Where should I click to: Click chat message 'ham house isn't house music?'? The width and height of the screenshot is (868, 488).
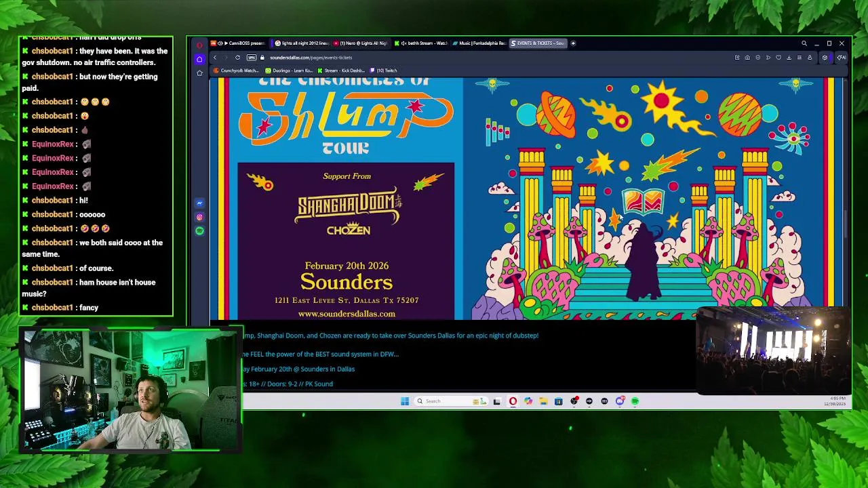tap(94, 288)
